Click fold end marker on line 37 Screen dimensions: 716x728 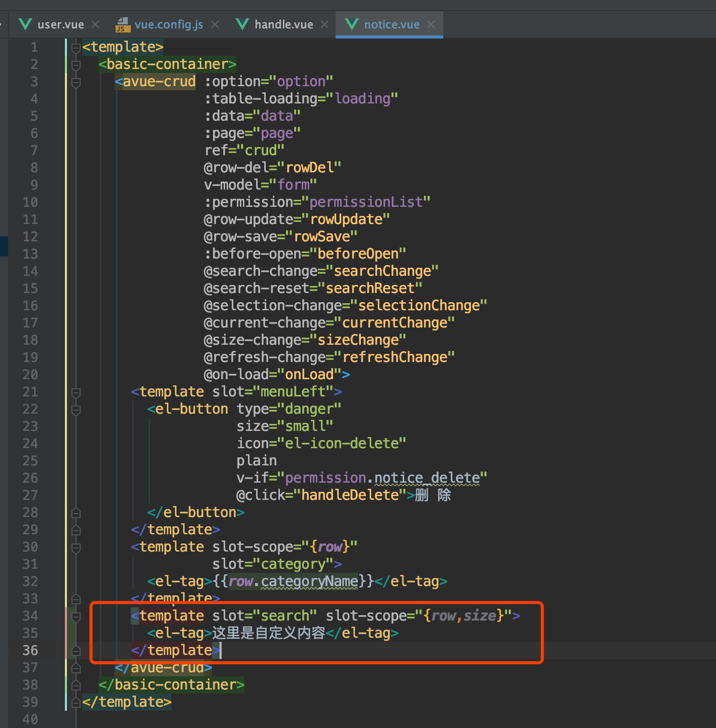click(76, 668)
